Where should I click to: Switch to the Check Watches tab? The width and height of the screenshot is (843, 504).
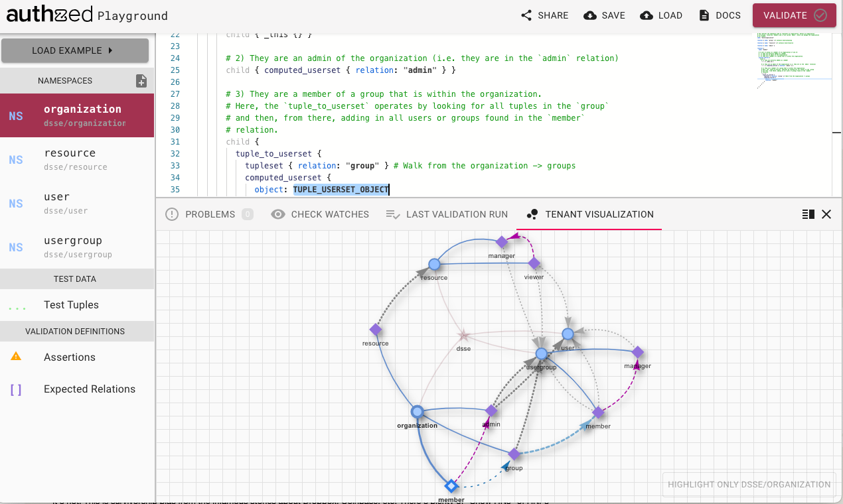coord(320,214)
